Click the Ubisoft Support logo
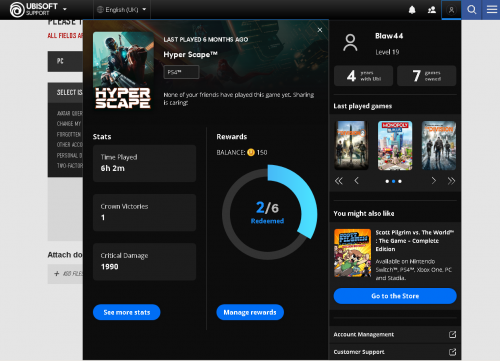The width and height of the screenshot is (500, 361). 33,9
